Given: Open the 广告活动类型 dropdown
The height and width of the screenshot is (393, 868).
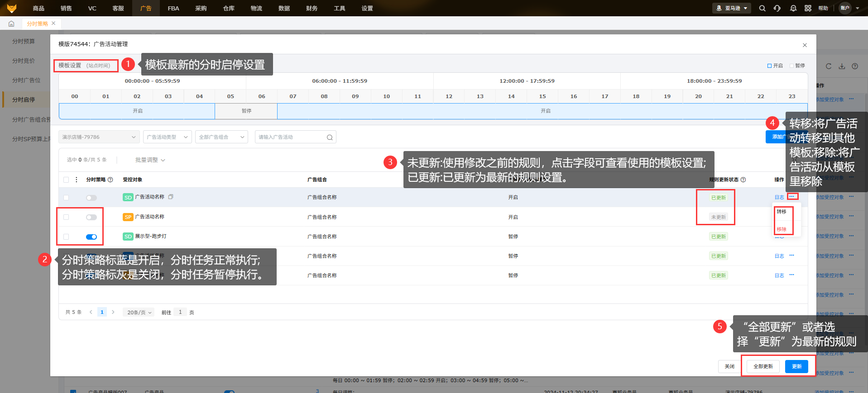Looking at the screenshot, I should point(167,137).
